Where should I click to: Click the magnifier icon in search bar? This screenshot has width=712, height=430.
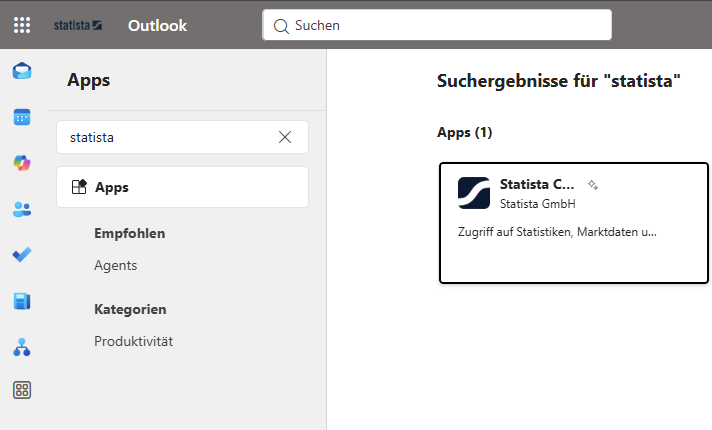point(281,26)
